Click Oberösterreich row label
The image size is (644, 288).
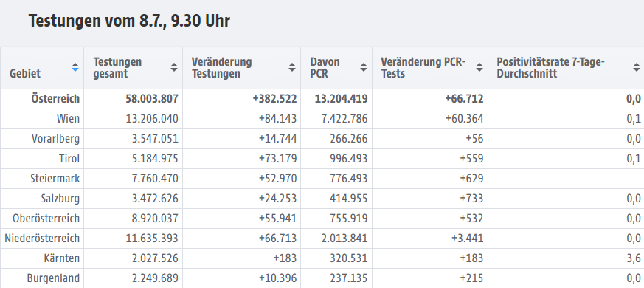tap(46, 219)
